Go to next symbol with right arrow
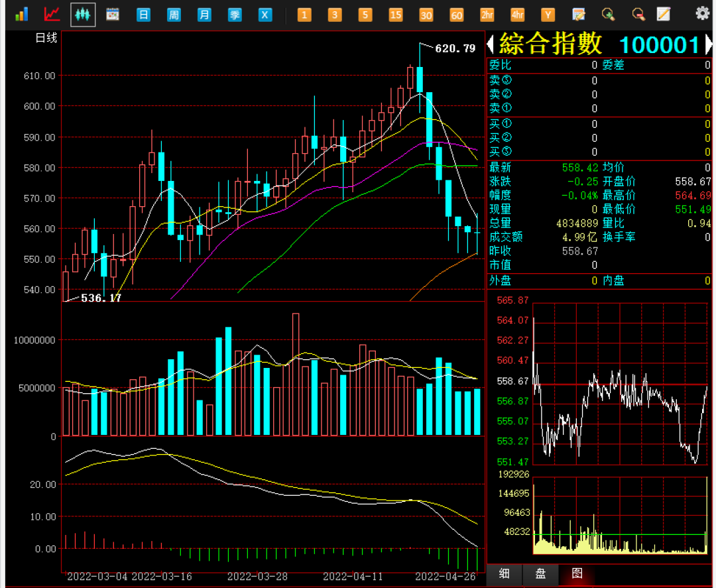This screenshot has height=588, width=716. (709, 44)
